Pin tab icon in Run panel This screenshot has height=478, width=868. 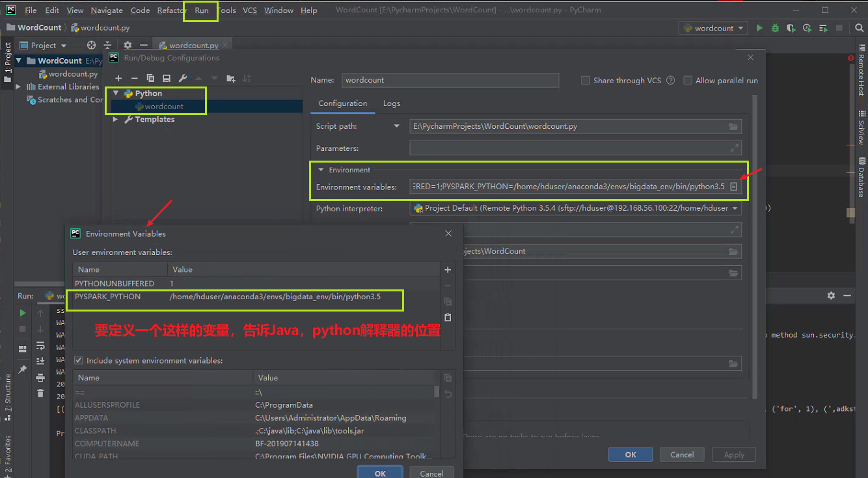[x=23, y=369]
